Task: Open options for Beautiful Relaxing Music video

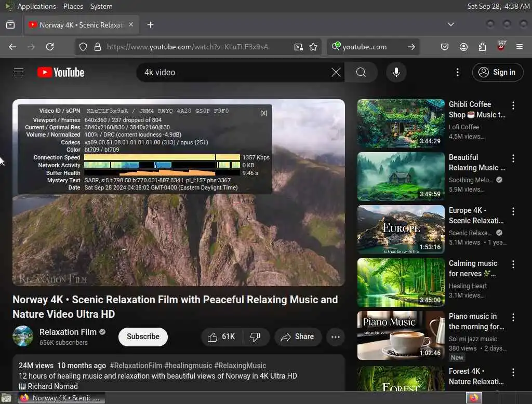Action: (x=513, y=158)
